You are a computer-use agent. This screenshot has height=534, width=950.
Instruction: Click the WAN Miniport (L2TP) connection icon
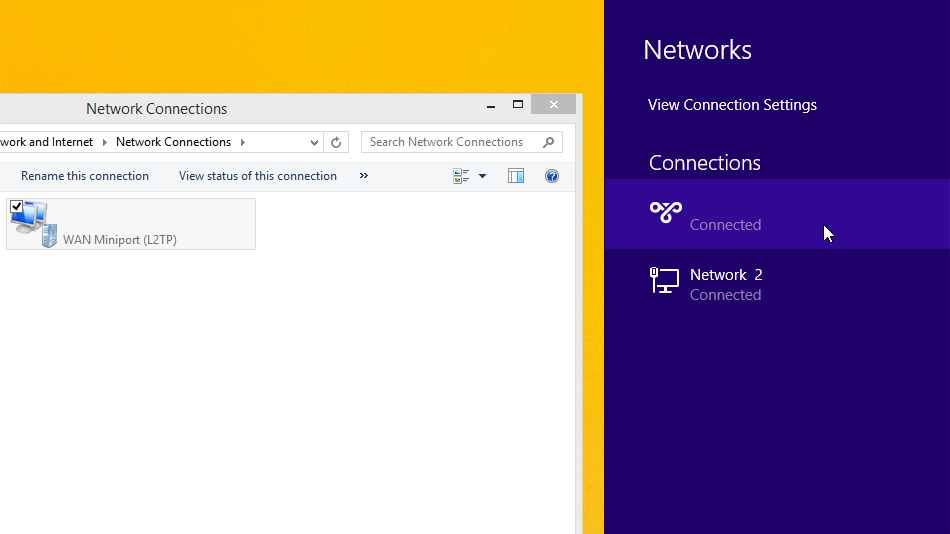(x=33, y=224)
